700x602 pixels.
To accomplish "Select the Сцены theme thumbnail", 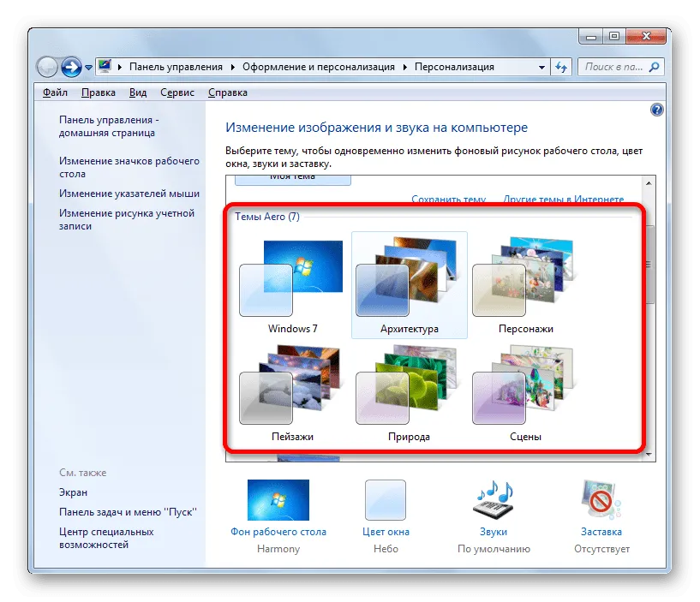I will 525,394.
